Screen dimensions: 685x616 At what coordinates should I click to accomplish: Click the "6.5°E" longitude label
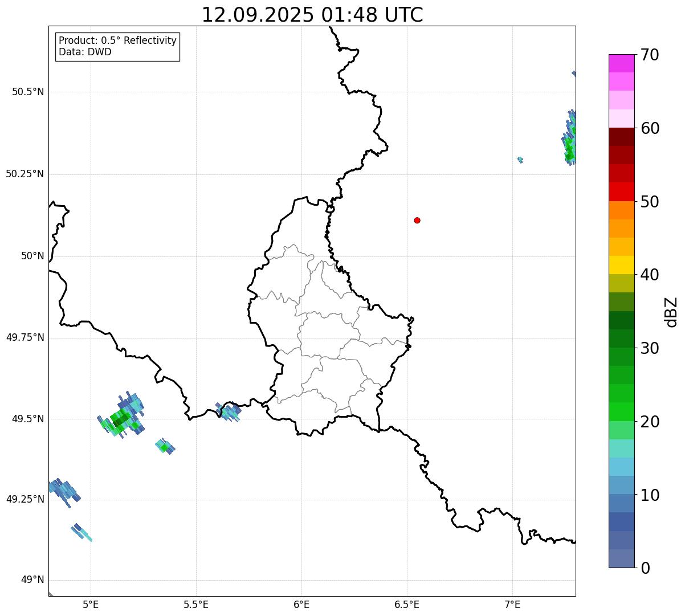tap(407, 605)
